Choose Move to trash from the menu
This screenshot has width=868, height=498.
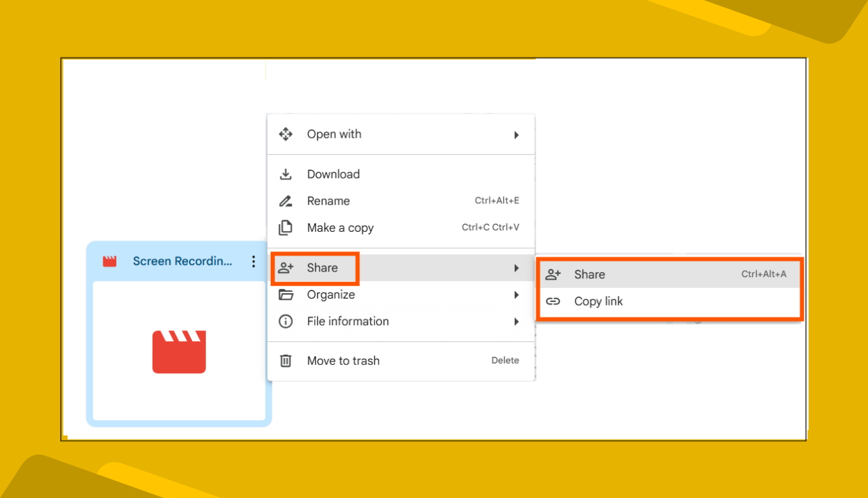pos(343,360)
